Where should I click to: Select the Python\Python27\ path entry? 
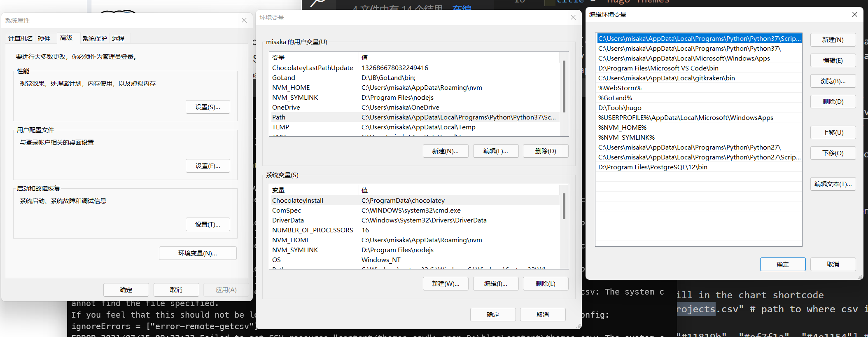coord(699,147)
